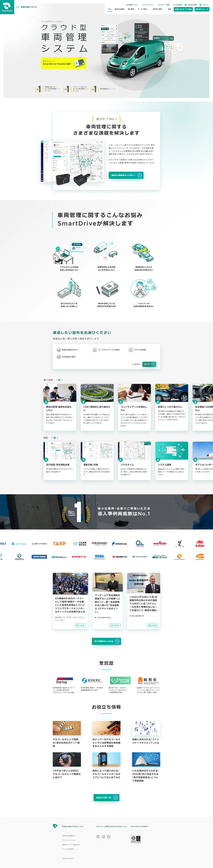Click the J-Startup award logo
This screenshot has width=213, height=868.
click(64, 681)
